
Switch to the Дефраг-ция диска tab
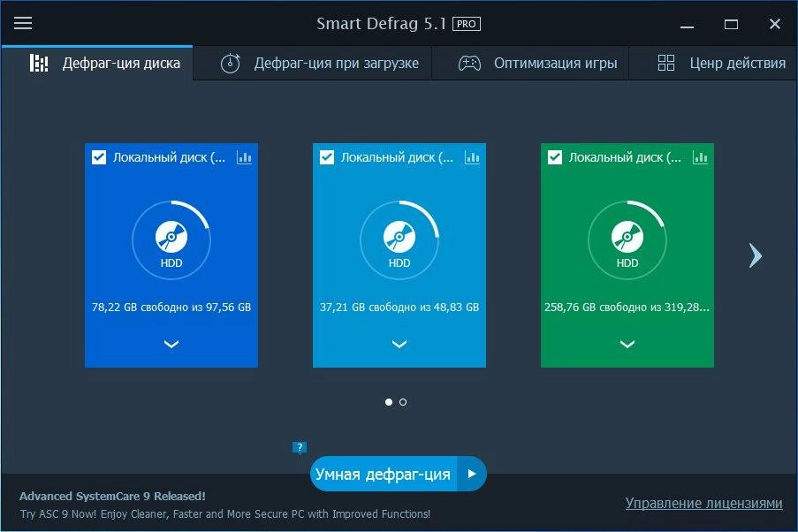[96, 63]
